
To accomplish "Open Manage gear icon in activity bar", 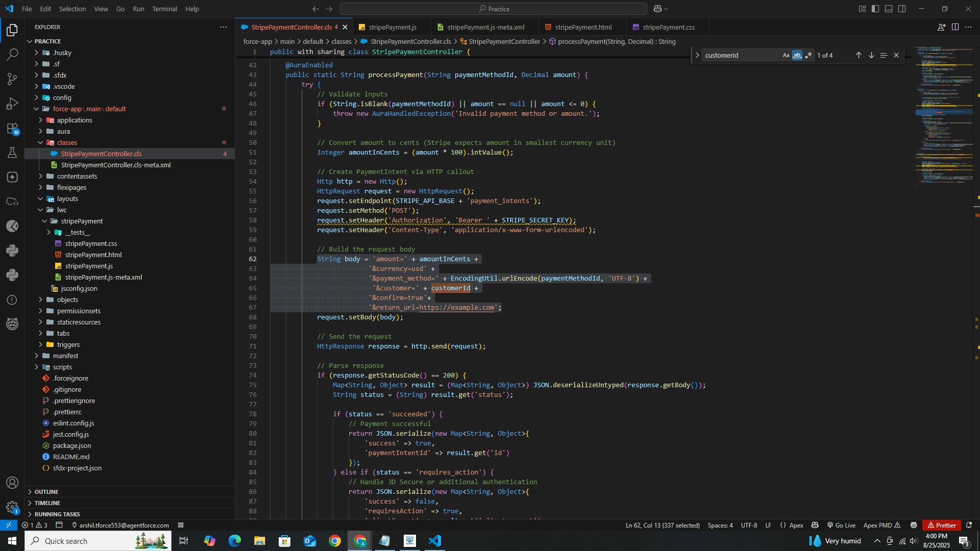I will (12, 507).
